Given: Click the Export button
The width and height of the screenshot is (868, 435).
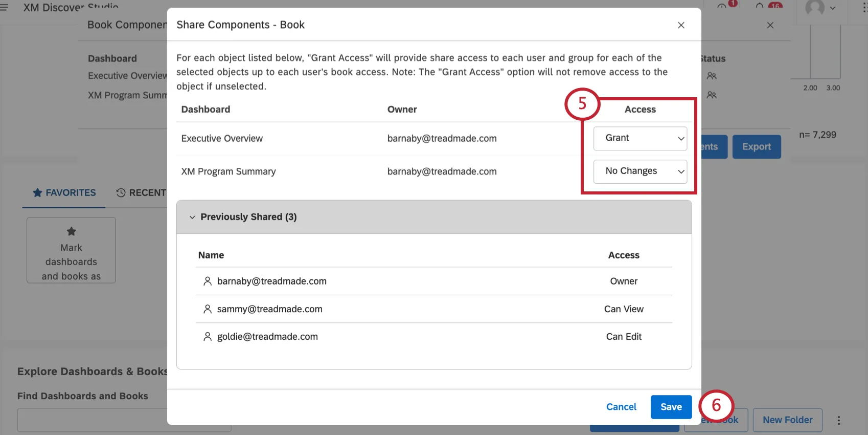Looking at the screenshot, I should coord(757,147).
